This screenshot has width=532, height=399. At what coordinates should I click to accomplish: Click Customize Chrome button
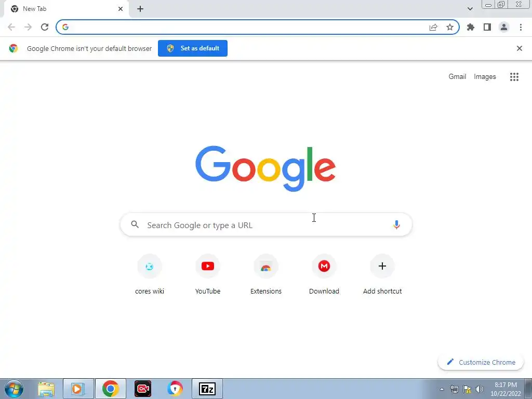pos(481,362)
